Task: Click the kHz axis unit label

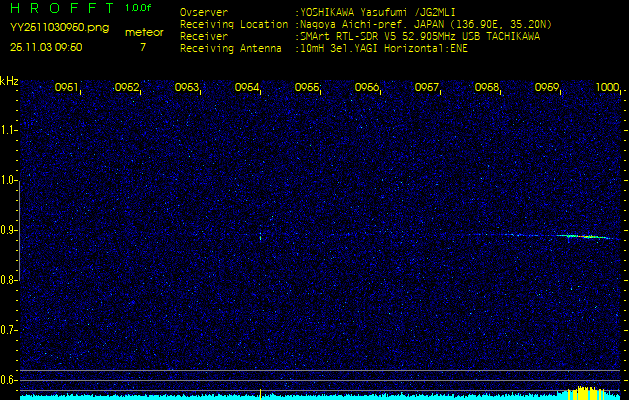Action: pyautogui.click(x=9, y=80)
